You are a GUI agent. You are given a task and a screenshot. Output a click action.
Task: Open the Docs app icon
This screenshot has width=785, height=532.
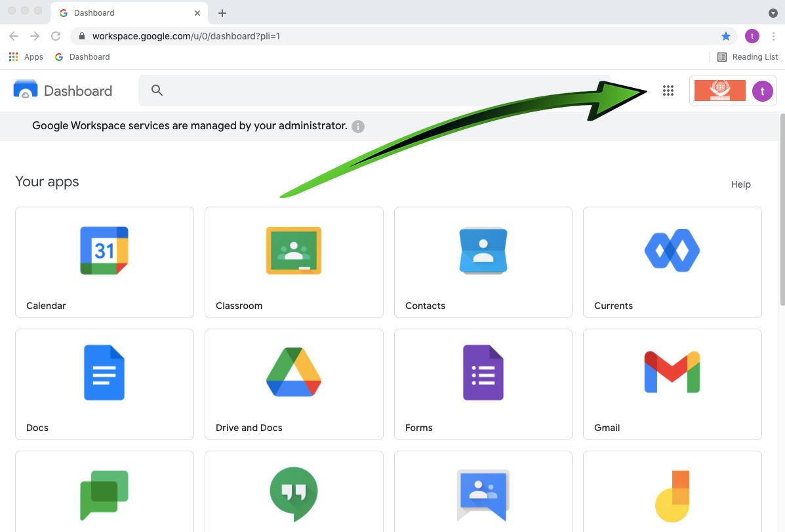coord(104,373)
